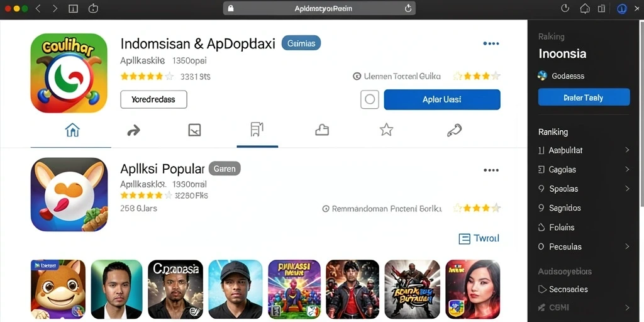Screen dimensions: 644x322
Task: Toggle the square circle button beside Apler Uasi
Action: point(369,99)
